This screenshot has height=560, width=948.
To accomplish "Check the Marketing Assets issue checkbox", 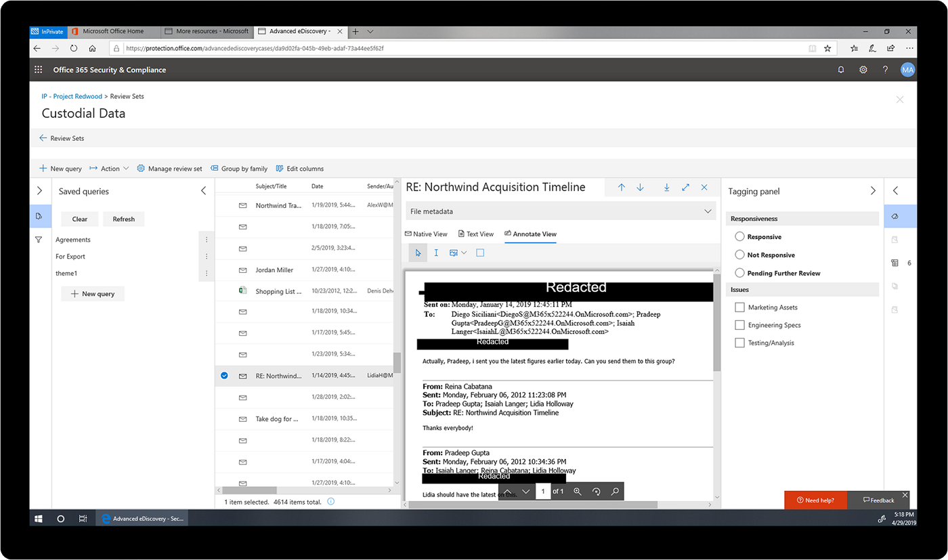I will [739, 307].
